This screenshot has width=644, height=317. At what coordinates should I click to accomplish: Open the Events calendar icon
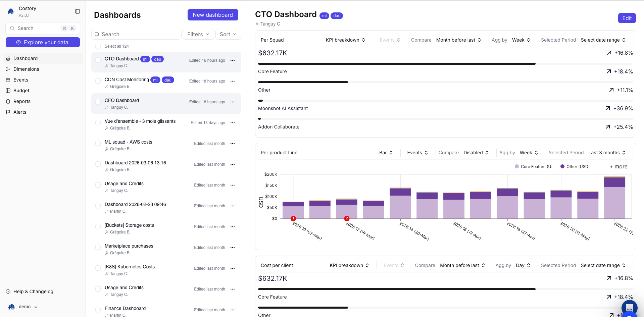[x=8, y=80]
